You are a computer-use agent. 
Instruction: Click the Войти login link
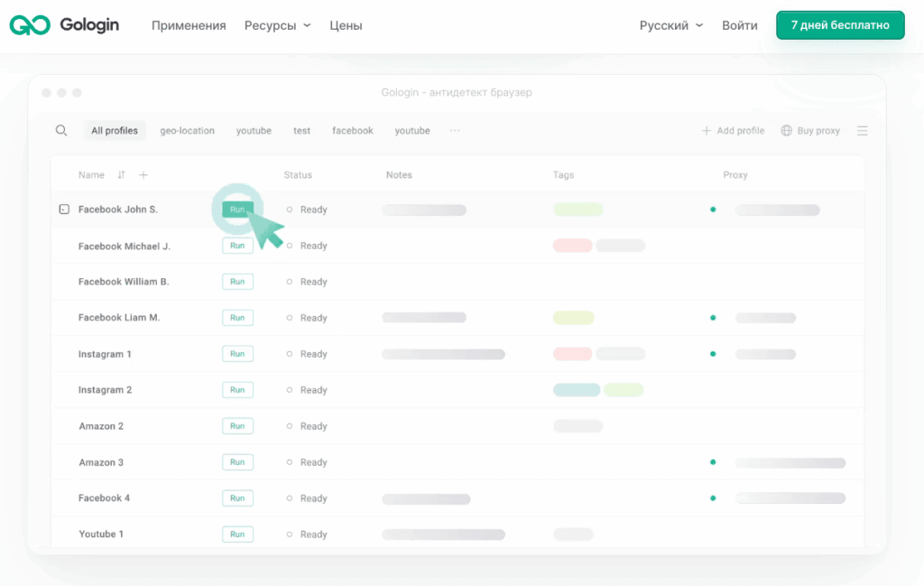[740, 25]
